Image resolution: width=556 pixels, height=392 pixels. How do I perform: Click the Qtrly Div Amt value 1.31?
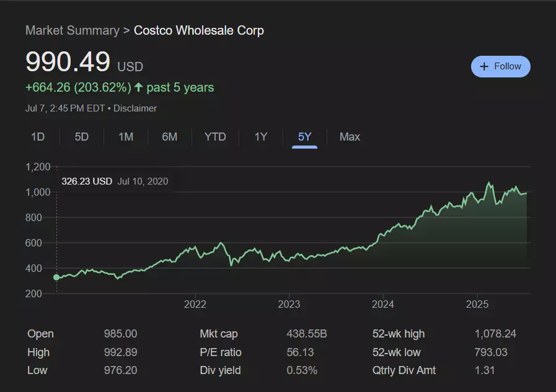485,370
